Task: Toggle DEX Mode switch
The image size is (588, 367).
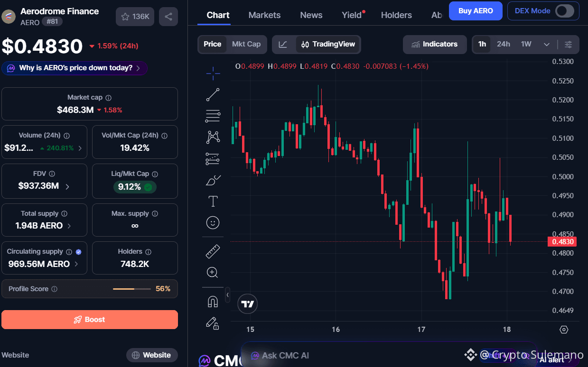Action: coord(565,11)
